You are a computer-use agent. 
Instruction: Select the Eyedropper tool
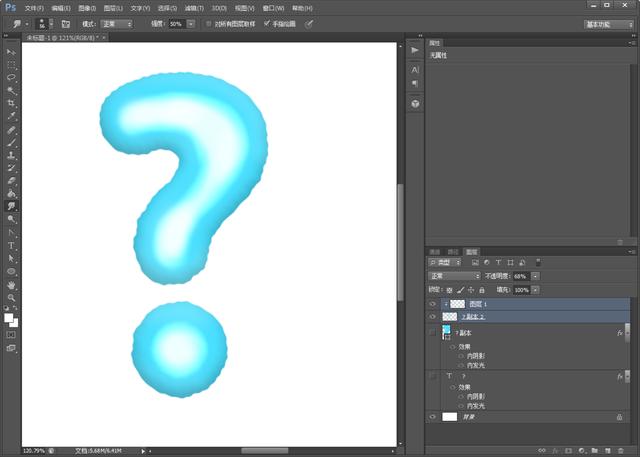(11, 115)
